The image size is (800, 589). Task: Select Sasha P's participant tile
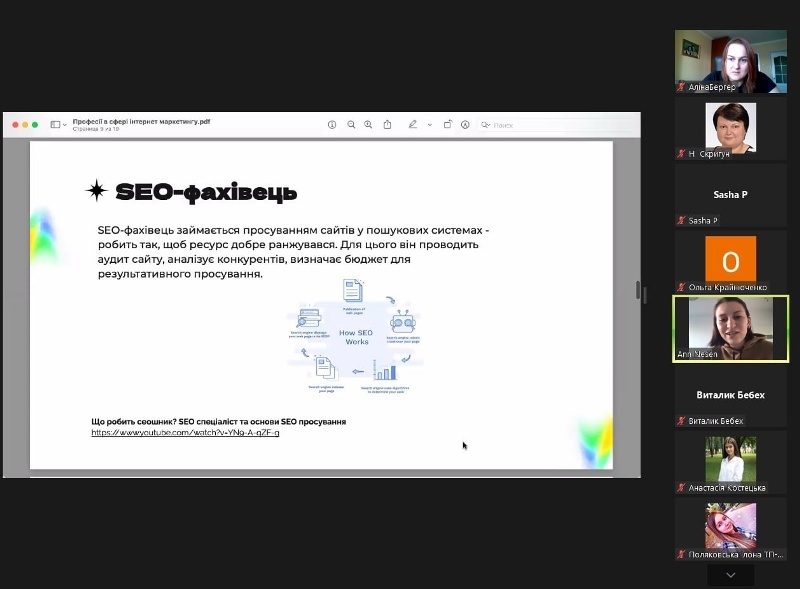pyautogui.click(x=731, y=195)
